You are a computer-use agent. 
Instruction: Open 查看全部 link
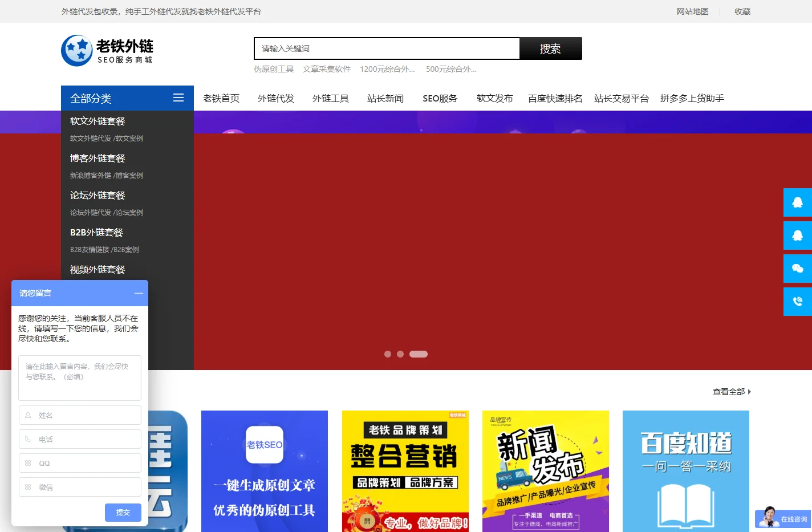[729, 392]
